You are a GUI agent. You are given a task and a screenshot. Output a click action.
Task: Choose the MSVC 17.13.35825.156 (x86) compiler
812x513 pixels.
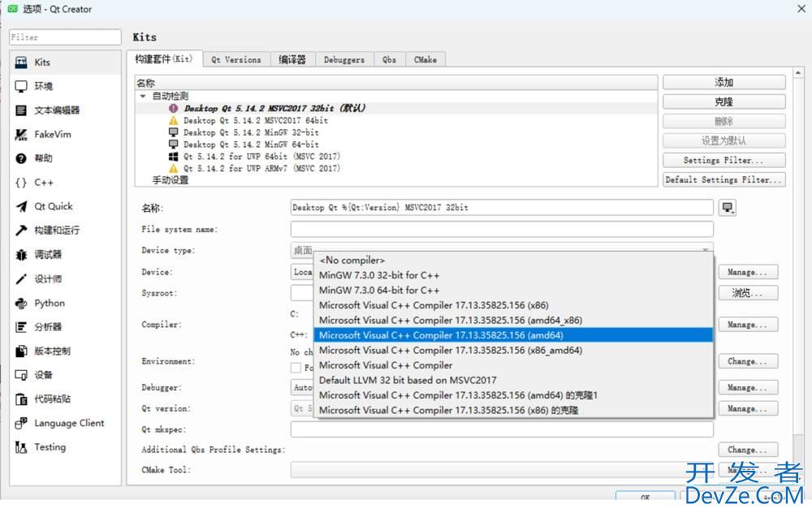click(x=513, y=305)
